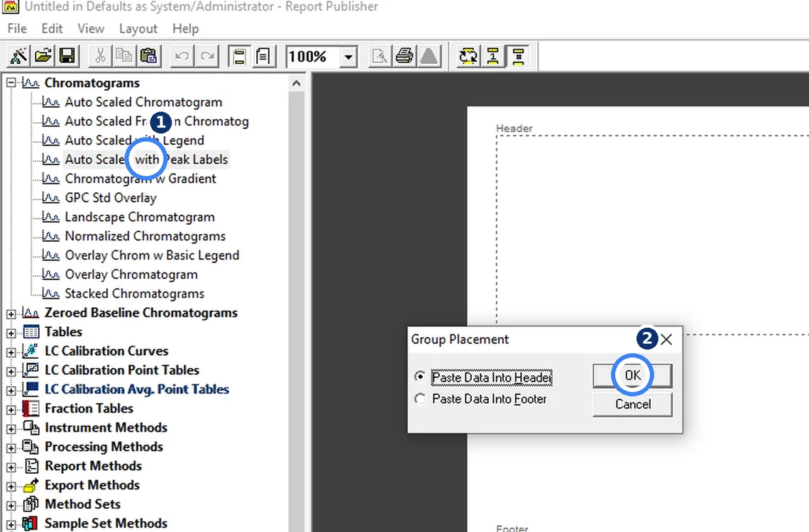The height and width of the screenshot is (532, 809).
Task: Click the Report Publisher title bar app icon
Action: 11,6
